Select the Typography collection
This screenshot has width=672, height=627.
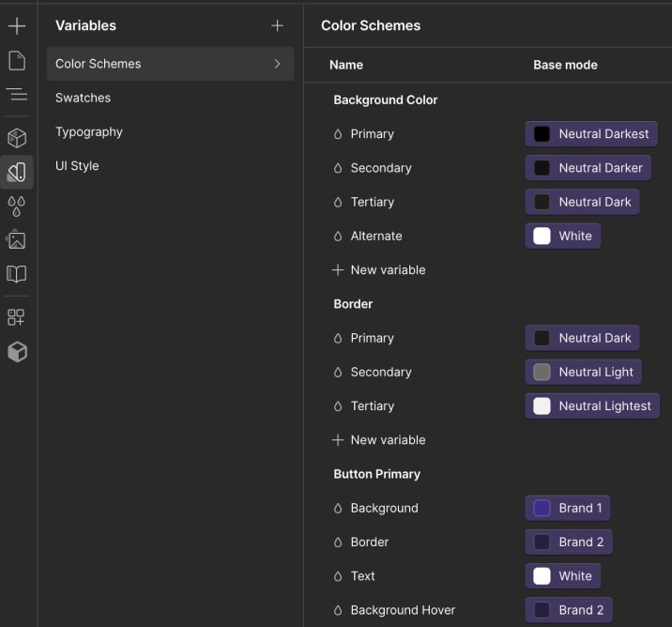pos(89,132)
